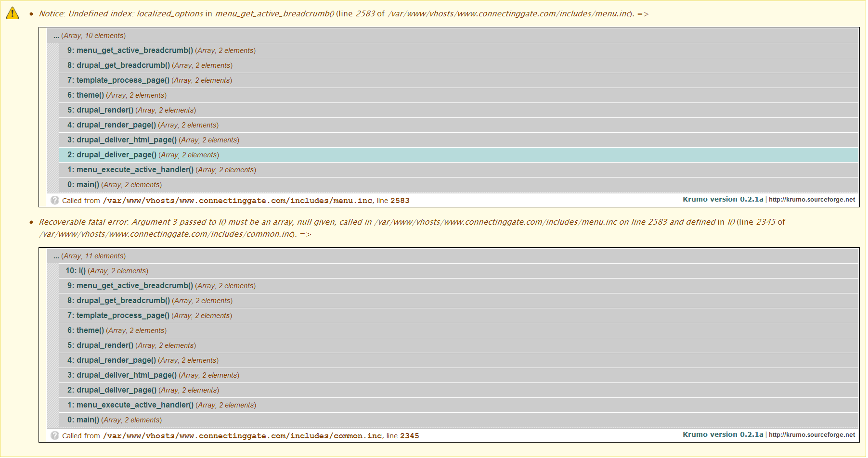Collapse the root Array, 10 elements node
Screen dimensions: 868x458
(x=453, y=36)
